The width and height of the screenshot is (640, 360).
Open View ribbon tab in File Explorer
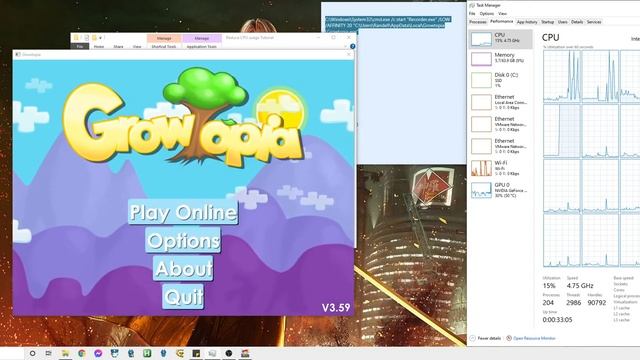(137, 47)
